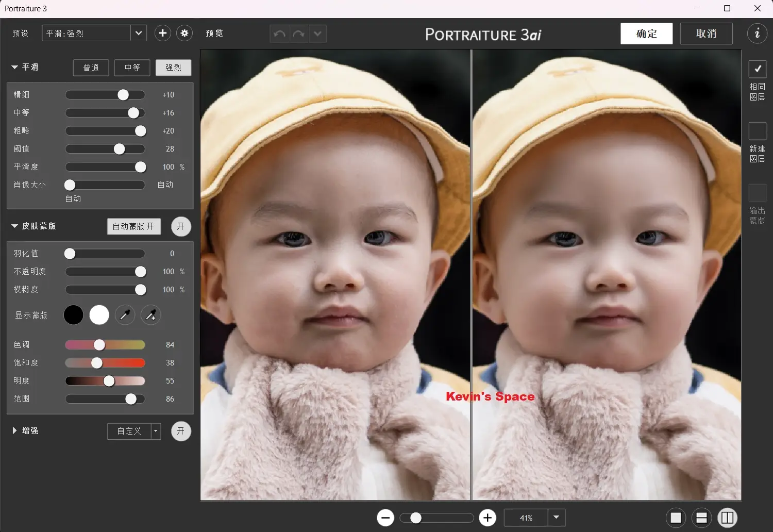Viewport: 773px width, 532px height.
Task: Click the 精细 fine detail slider
Action: pos(105,95)
